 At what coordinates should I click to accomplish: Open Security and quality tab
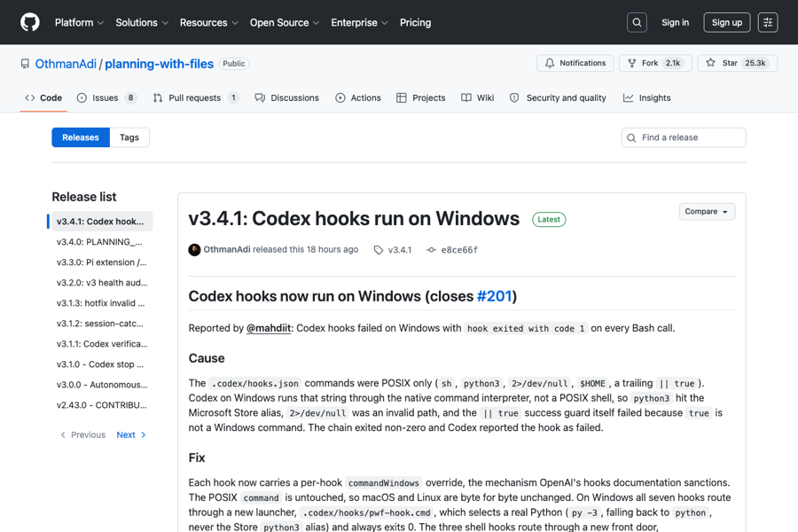558,98
